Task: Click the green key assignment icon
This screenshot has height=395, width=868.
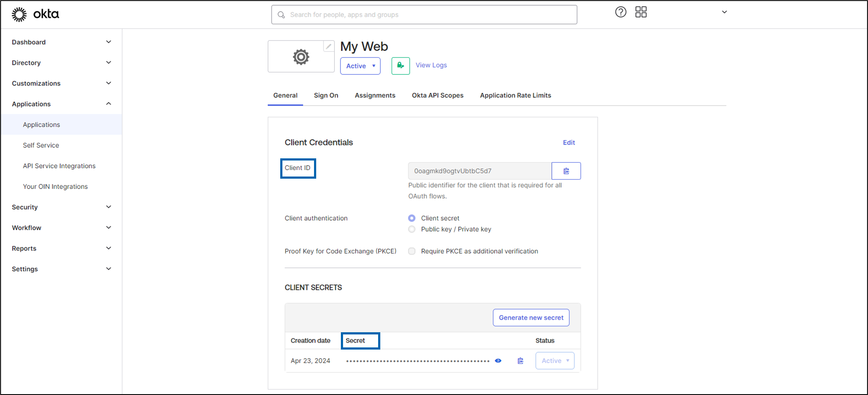Action: [401, 66]
